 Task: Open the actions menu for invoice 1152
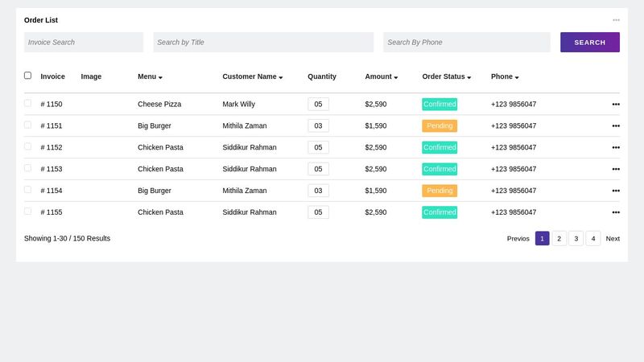tap(616, 148)
